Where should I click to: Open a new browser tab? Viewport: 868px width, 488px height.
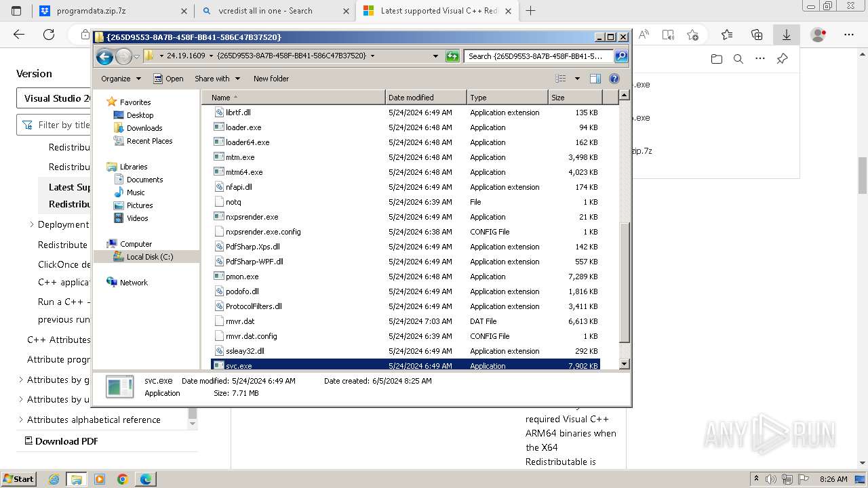click(x=530, y=11)
